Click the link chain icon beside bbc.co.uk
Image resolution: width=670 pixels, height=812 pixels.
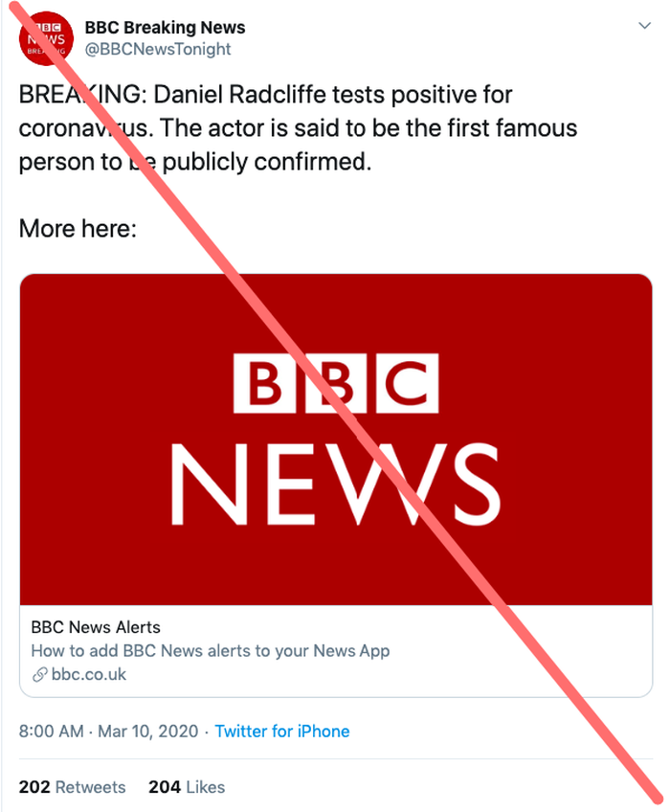pyautogui.click(x=40, y=675)
